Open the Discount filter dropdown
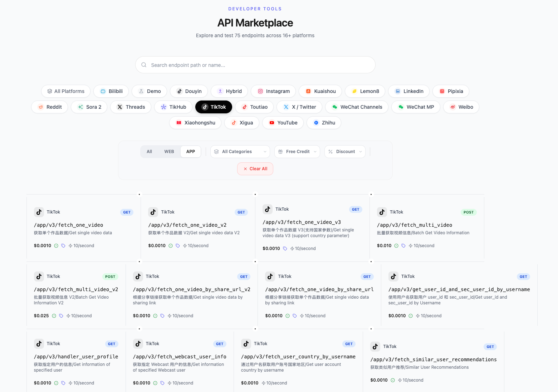Viewport: 558px width, 392px height. pyautogui.click(x=344, y=151)
